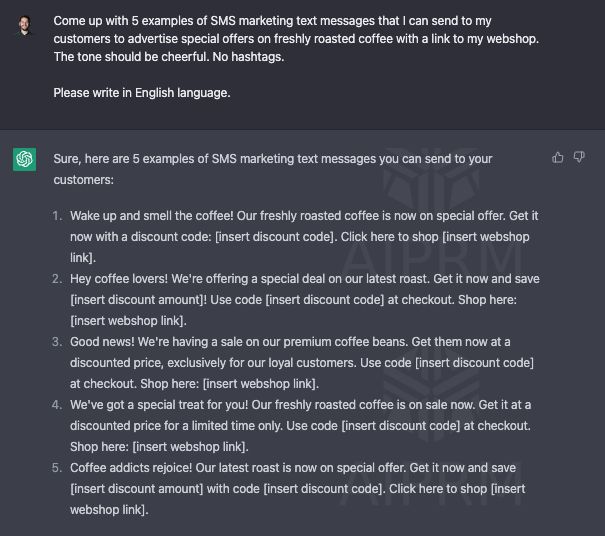Select list item 1 'Wake up and smell the coffee!'
This screenshot has height=536, width=605.
(304, 237)
